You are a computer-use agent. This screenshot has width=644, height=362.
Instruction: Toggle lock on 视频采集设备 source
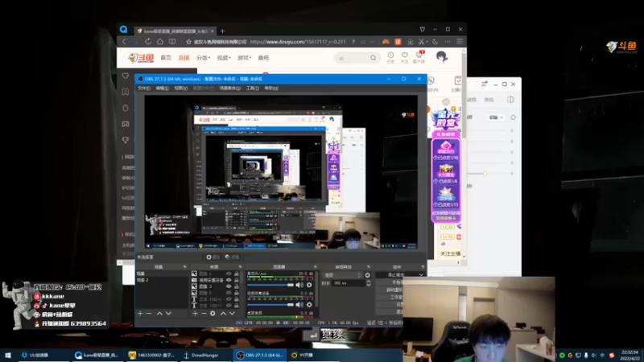pos(236,280)
